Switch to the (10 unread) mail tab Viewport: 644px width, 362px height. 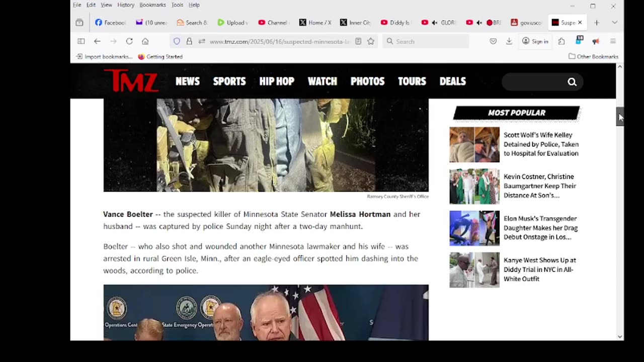click(x=151, y=23)
